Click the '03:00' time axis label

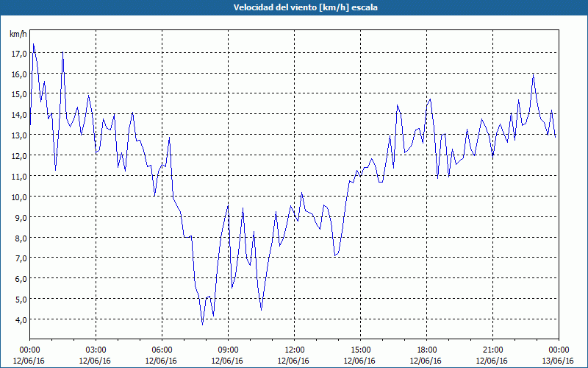pos(96,350)
